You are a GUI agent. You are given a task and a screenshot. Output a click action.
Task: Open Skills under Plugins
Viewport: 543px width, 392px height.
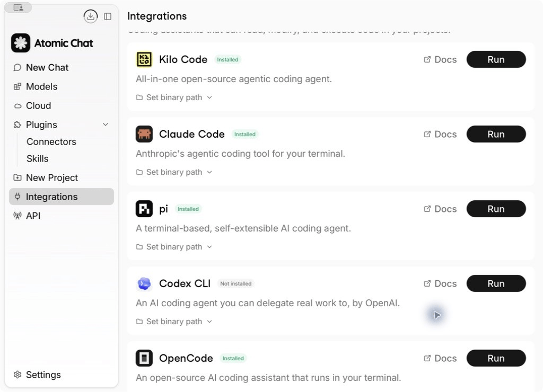click(x=38, y=159)
